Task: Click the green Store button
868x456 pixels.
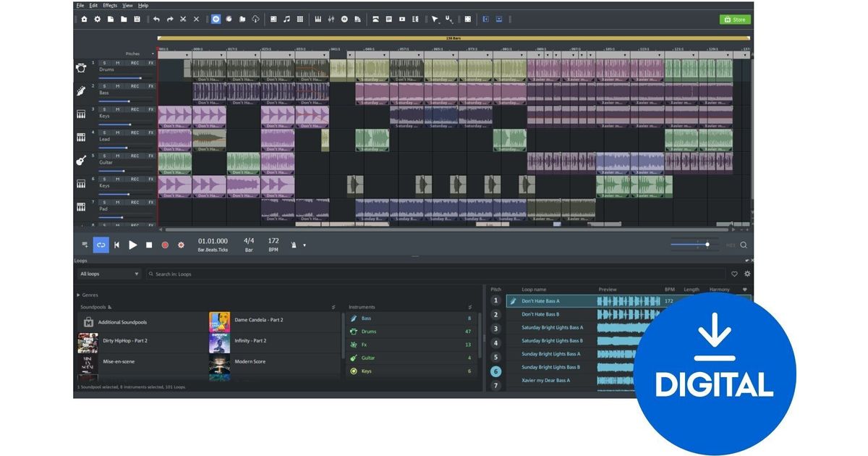Action: point(735,20)
